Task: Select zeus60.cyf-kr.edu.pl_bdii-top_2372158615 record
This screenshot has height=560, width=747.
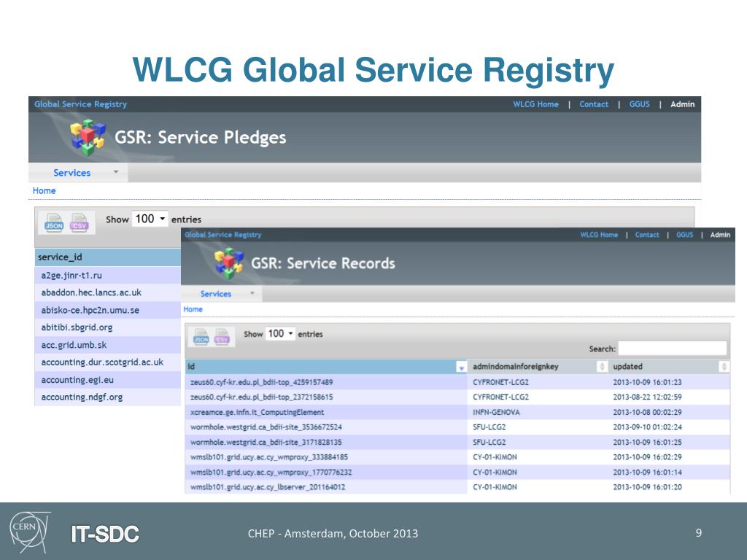Action: coord(457,397)
